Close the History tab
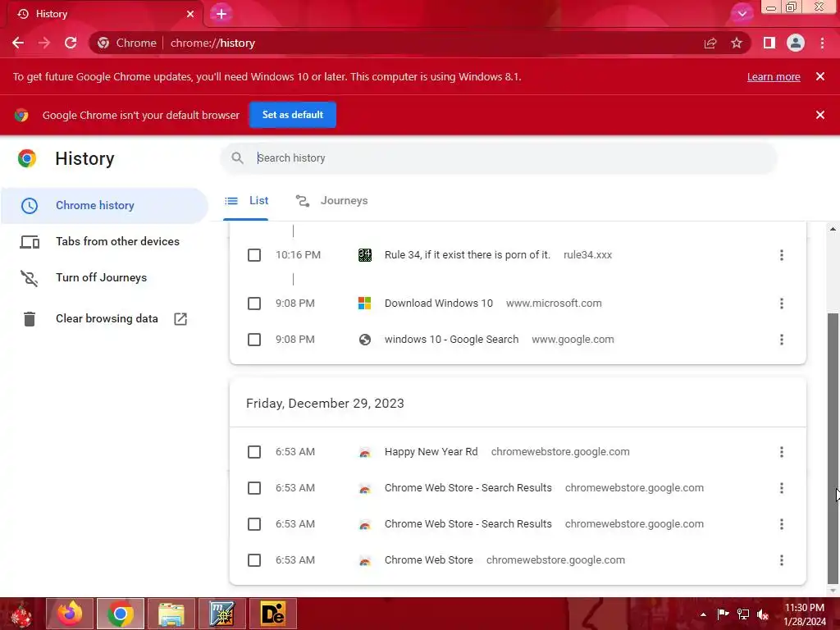Screen dimensions: 840x630 click(190, 14)
